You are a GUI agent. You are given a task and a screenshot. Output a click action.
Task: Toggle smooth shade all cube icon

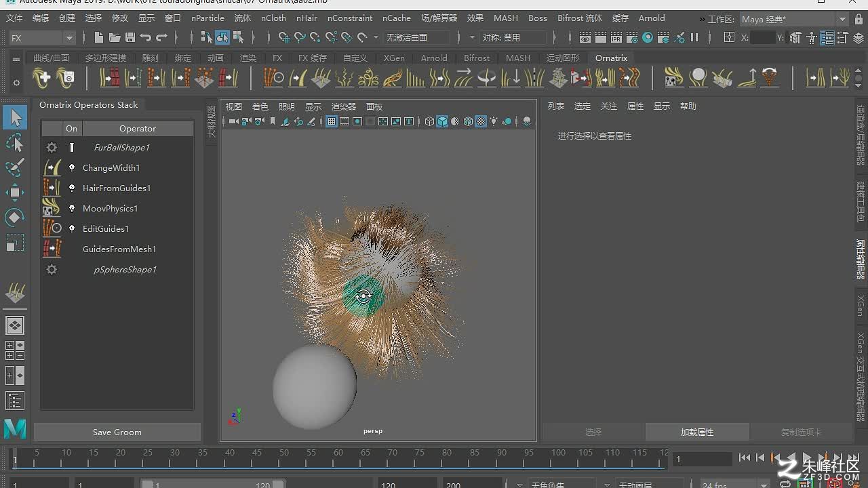click(442, 122)
